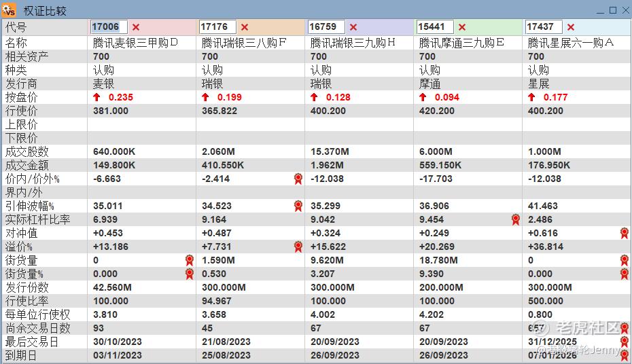Click the 引伸波幅% row label
Viewport: 632px width, 364px height.
pos(29,206)
